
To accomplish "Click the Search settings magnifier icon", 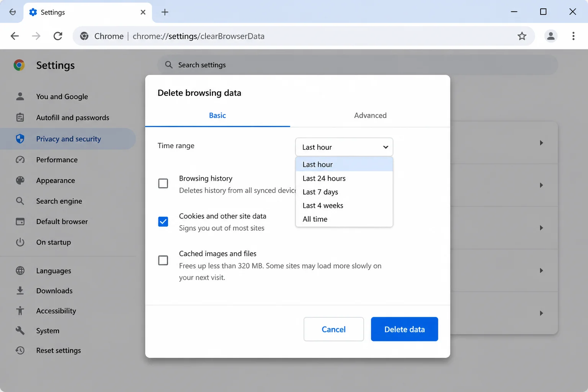I will [169, 65].
